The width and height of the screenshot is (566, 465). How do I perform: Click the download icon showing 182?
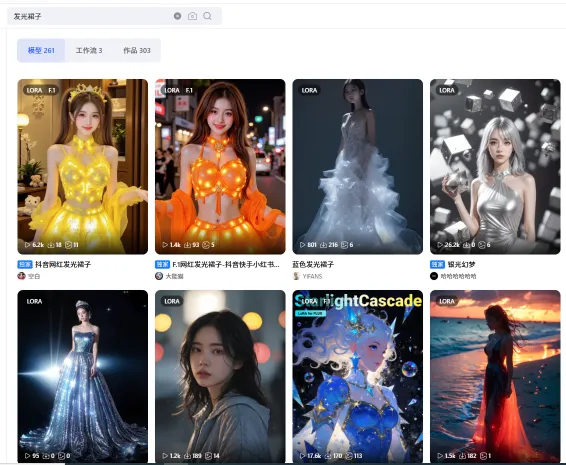462,456
